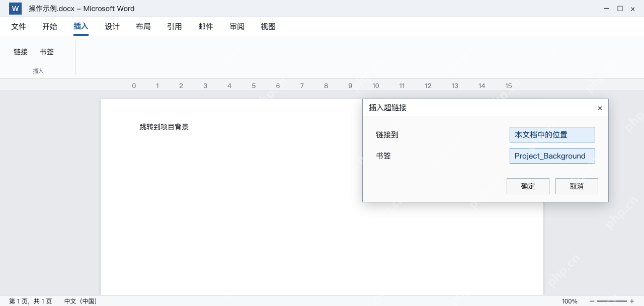
Task: Click the page count 第 1 页，共 1 页
Action: [x=31, y=301]
